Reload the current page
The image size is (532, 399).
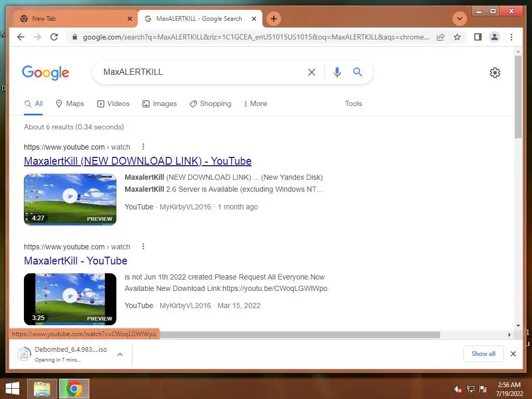click(x=54, y=37)
